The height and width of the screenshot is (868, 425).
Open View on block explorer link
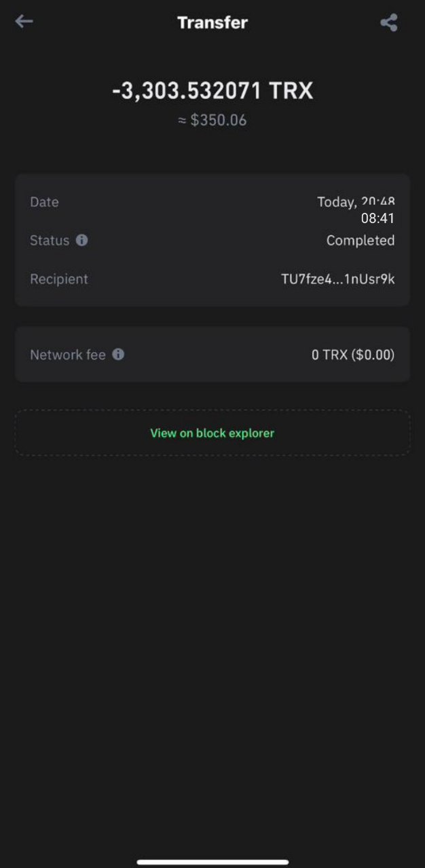(x=212, y=433)
